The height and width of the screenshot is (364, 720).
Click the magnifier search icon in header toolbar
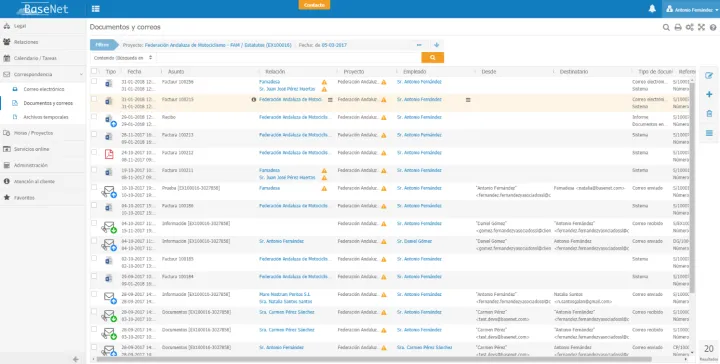[666, 28]
